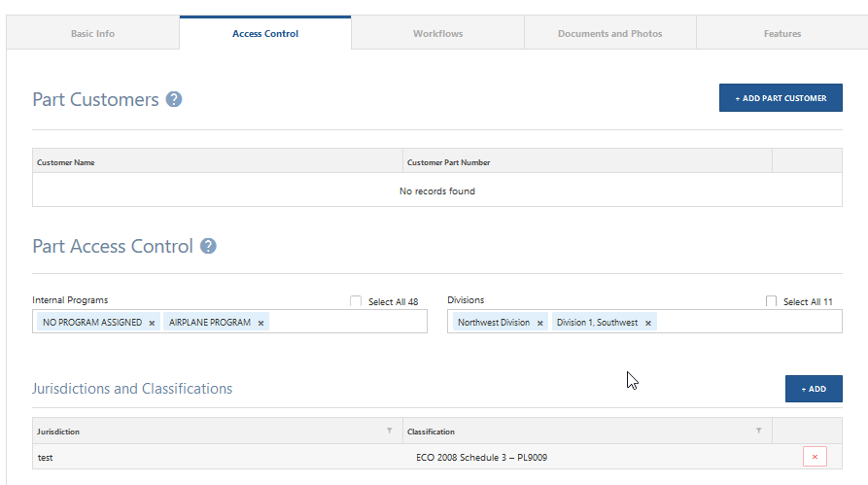Go to Documents and Photos tab
This screenshot has width=868, height=485.
610,33
